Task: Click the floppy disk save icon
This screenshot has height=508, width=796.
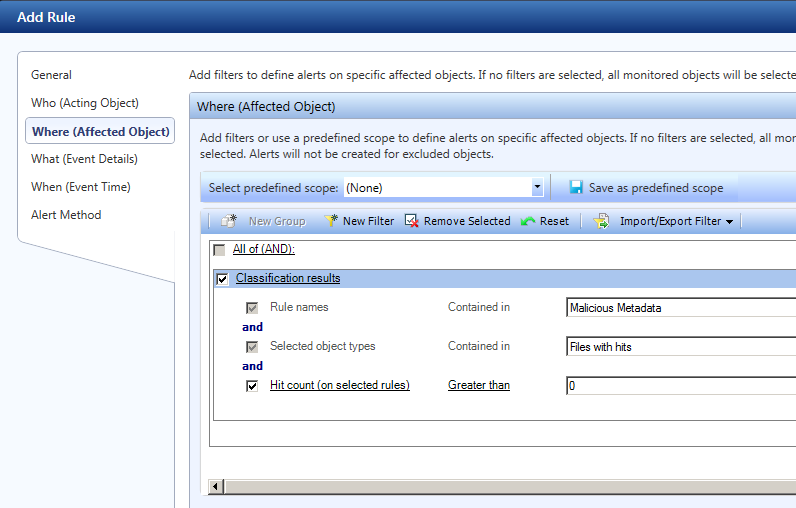Action: pyautogui.click(x=576, y=187)
